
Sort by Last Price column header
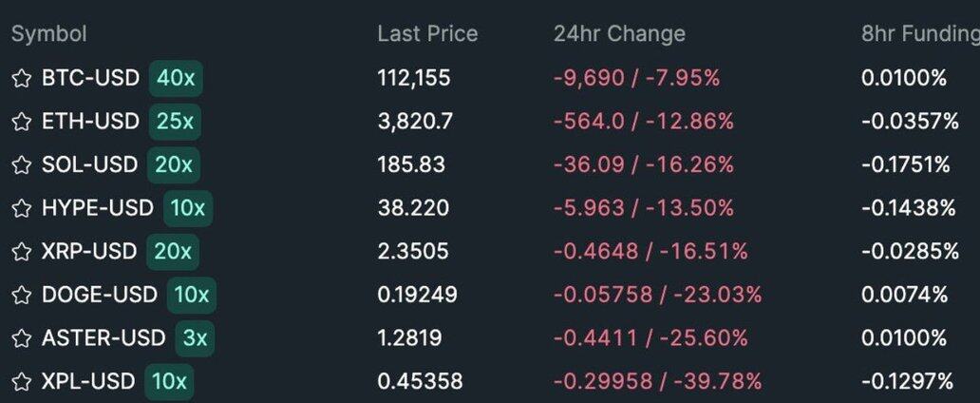click(x=427, y=34)
